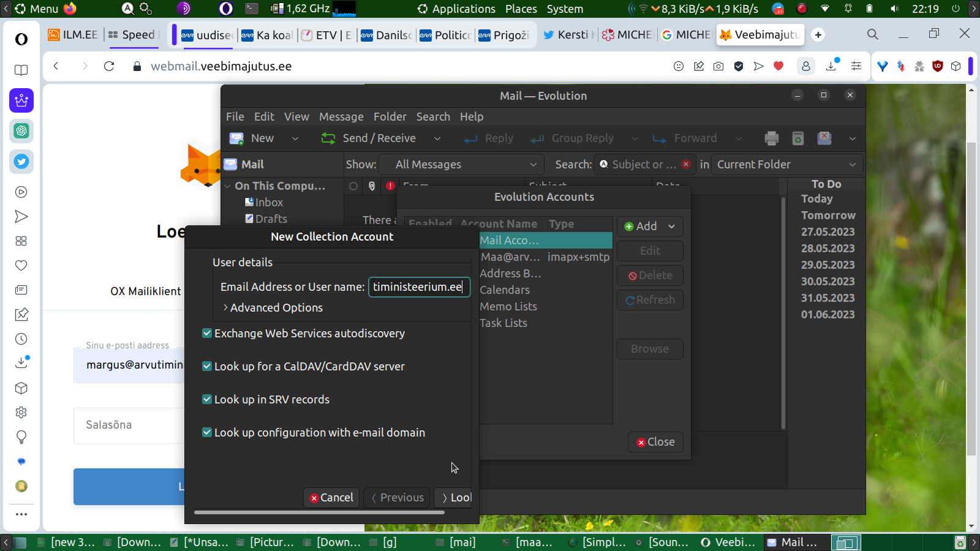Open the Twitter icon in Opera sidebar

[x=21, y=162]
